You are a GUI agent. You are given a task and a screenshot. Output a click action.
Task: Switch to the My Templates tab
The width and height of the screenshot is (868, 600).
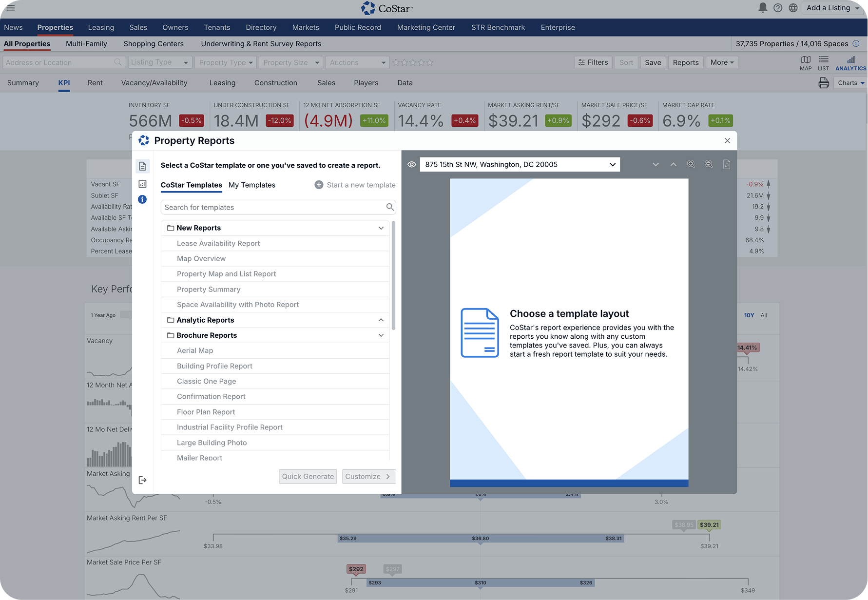251,185
